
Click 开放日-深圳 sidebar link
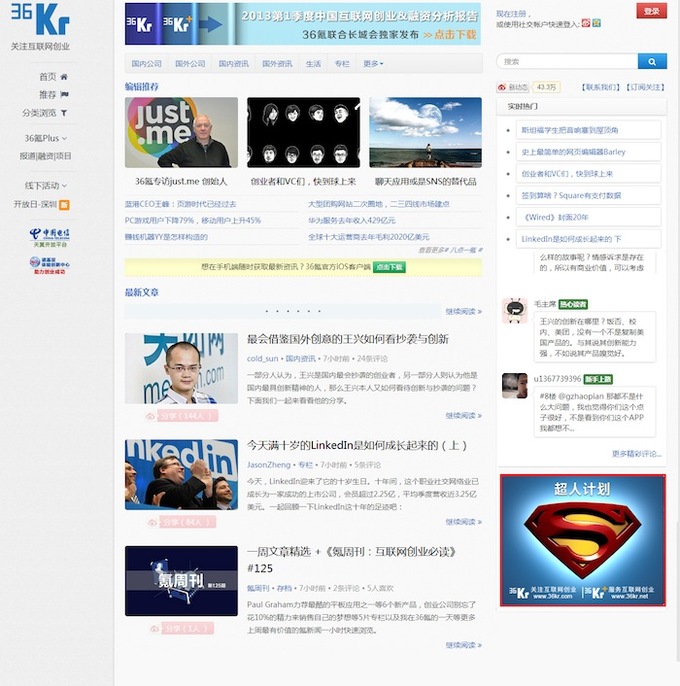click(x=35, y=204)
